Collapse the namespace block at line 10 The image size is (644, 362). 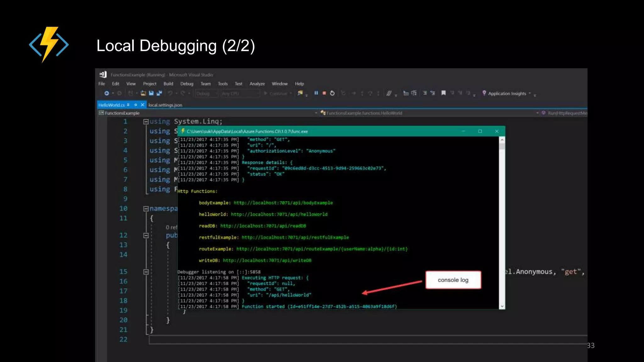(x=146, y=209)
